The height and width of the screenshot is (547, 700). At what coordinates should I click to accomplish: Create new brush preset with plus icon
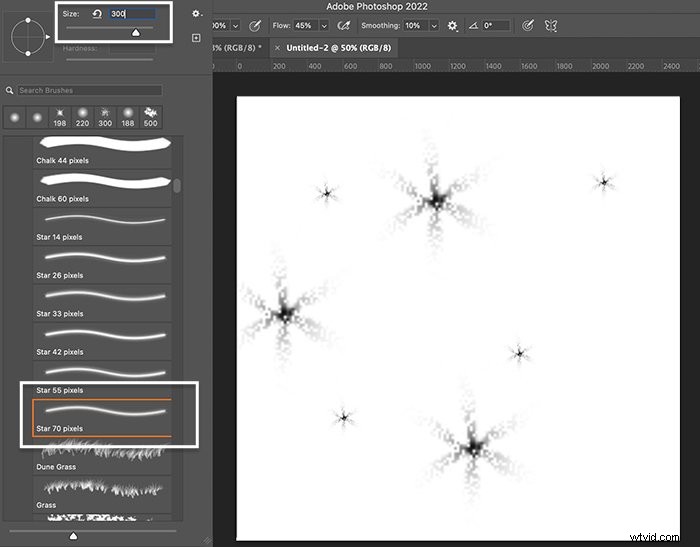point(196,38)
